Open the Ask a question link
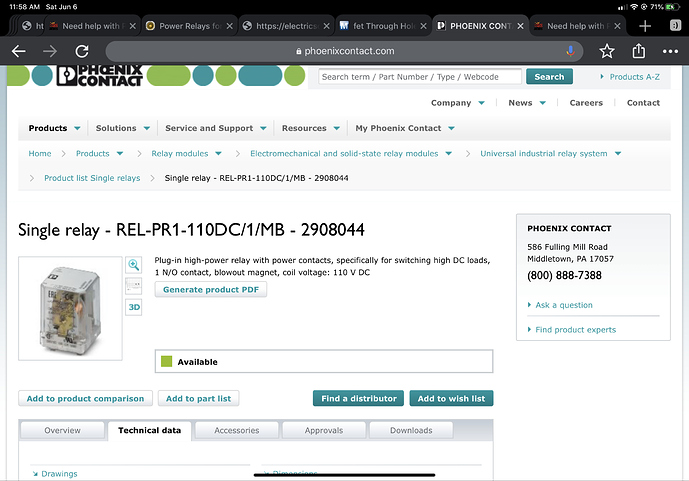 point(564,305)
